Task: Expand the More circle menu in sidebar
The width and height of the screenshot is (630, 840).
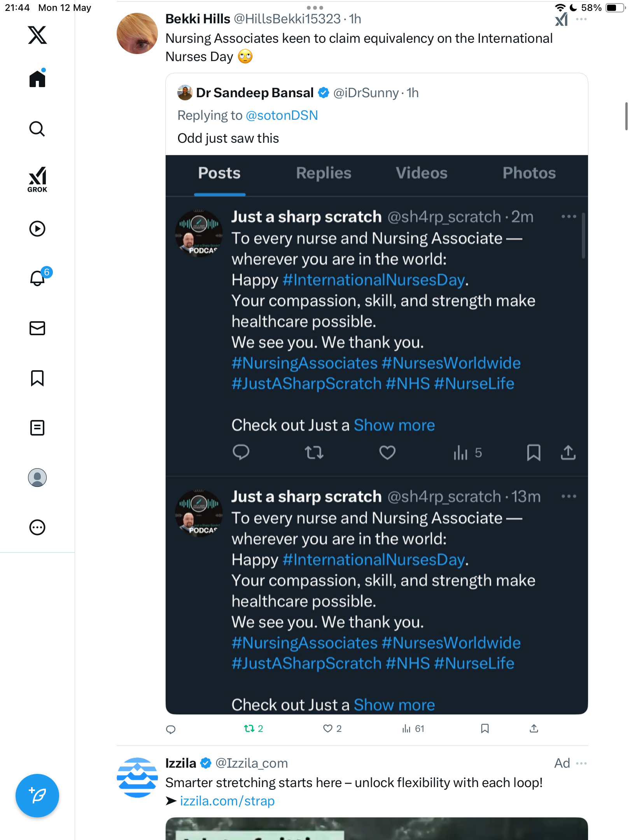Action: (37, 527)
